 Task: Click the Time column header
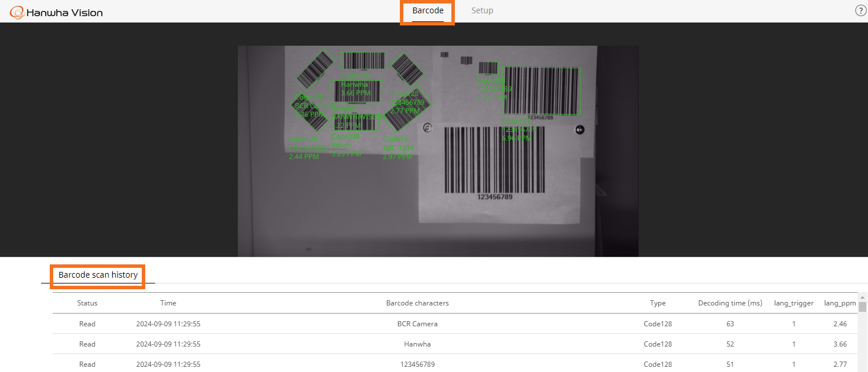tap(168, 303)
